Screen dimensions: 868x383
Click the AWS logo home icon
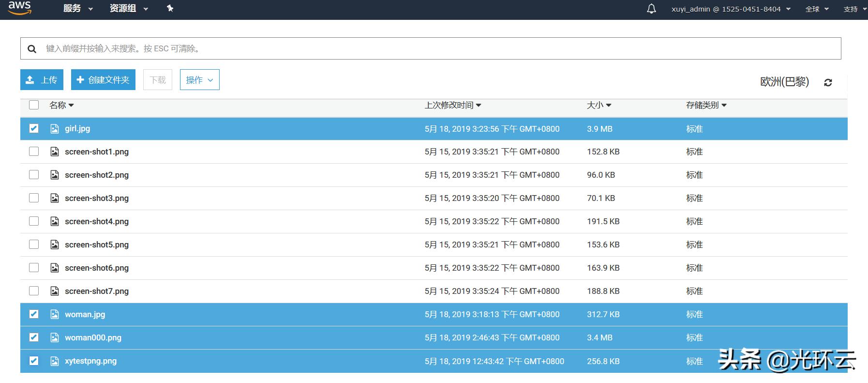click(19, 8)
